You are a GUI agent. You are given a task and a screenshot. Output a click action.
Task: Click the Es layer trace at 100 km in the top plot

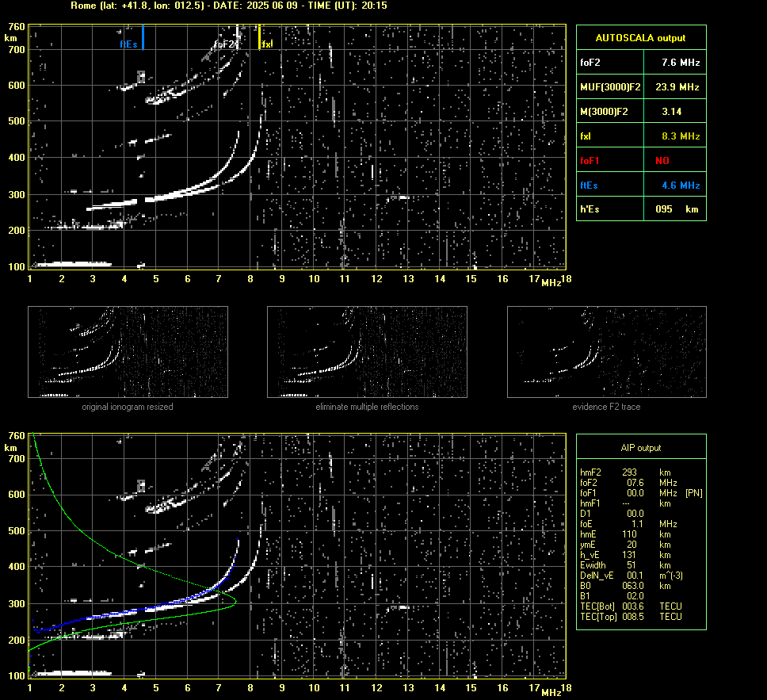coord(74,264)
